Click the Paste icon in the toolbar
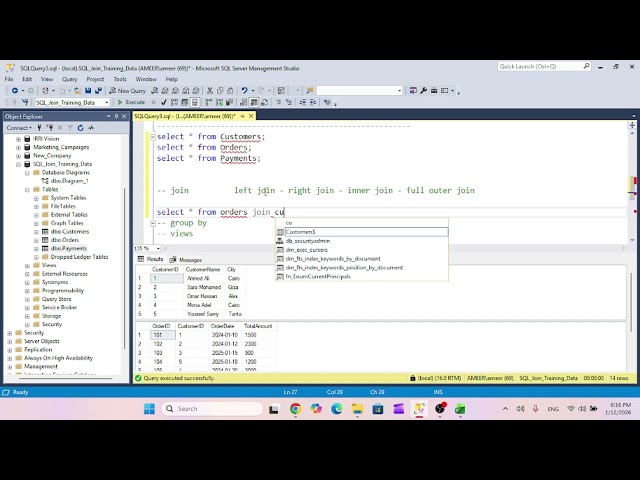 (230, 91)
